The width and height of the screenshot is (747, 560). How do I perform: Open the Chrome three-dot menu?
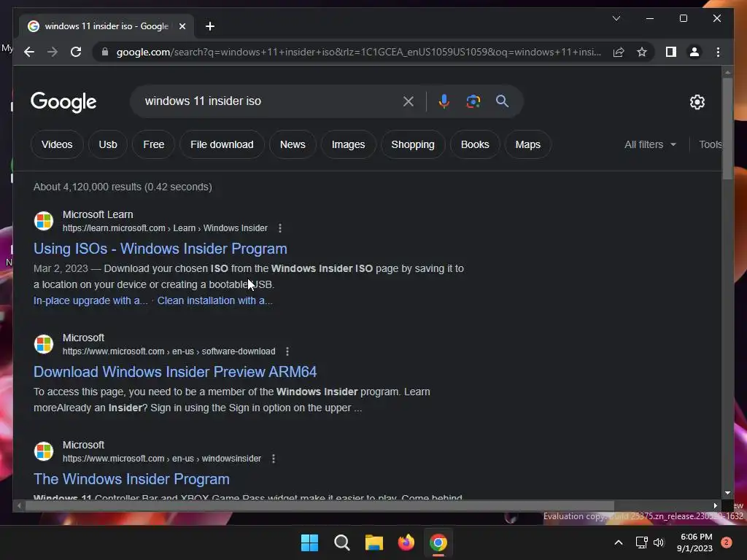[718, 52]
